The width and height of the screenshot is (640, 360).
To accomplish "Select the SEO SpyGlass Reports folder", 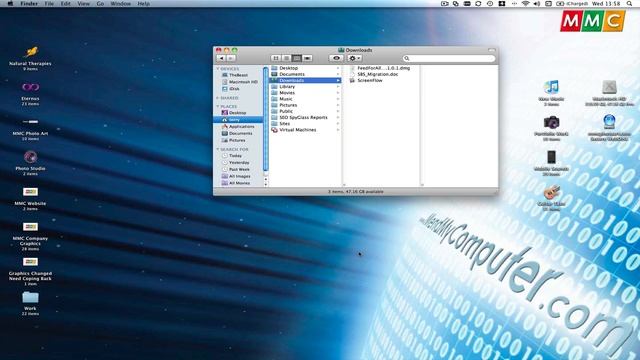I will pyautogui.click(x=305, y=117).
